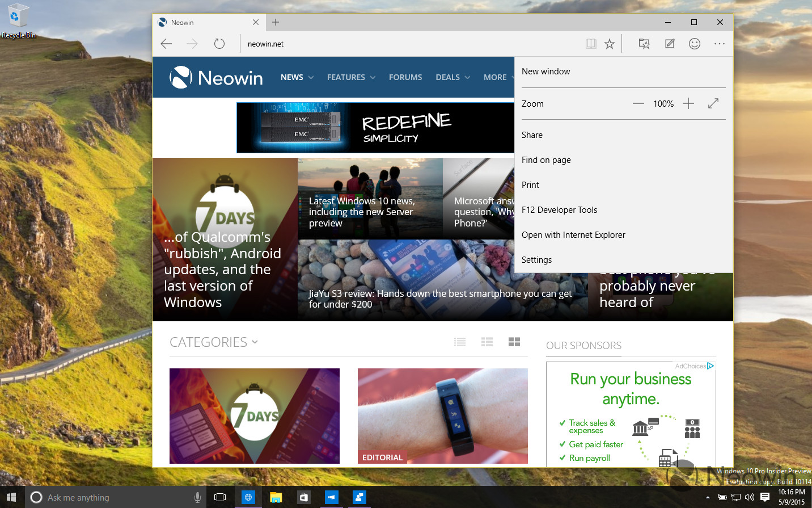The height and width of the screenshot is (508, 812).
Task: Select the Print menu entry
Action: 624,185
